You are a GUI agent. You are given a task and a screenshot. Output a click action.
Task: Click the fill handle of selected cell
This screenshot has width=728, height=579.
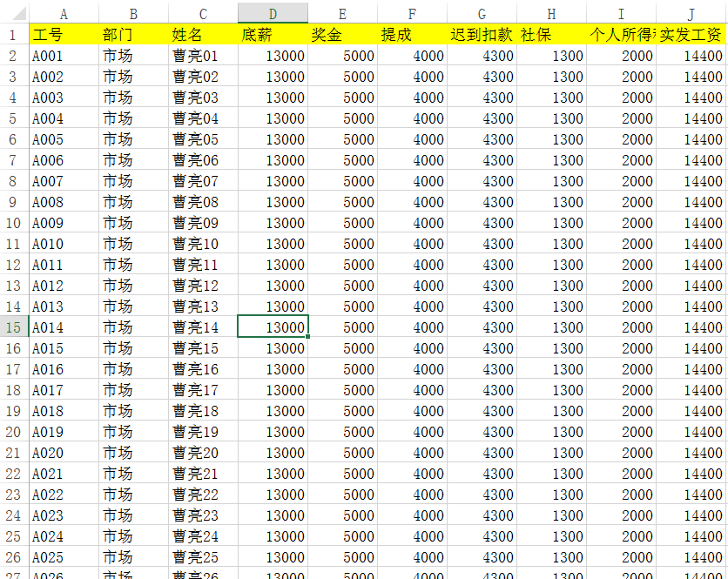(x=307, y=337)
